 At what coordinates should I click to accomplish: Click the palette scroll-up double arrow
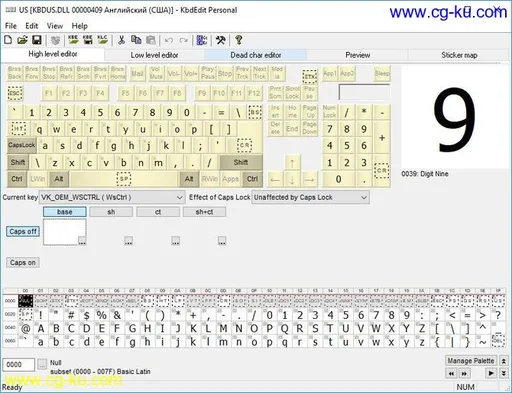pyautogui.click(x=503, y=361)
